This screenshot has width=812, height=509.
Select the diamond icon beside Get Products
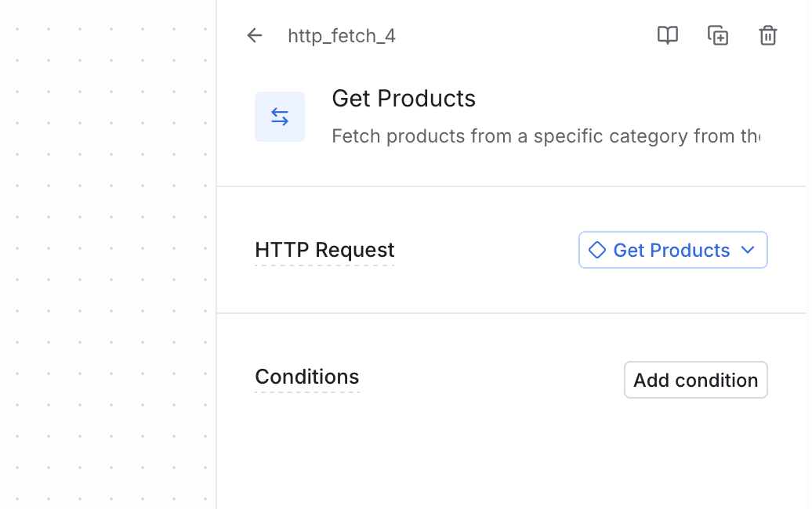click(x=597, y=250)
